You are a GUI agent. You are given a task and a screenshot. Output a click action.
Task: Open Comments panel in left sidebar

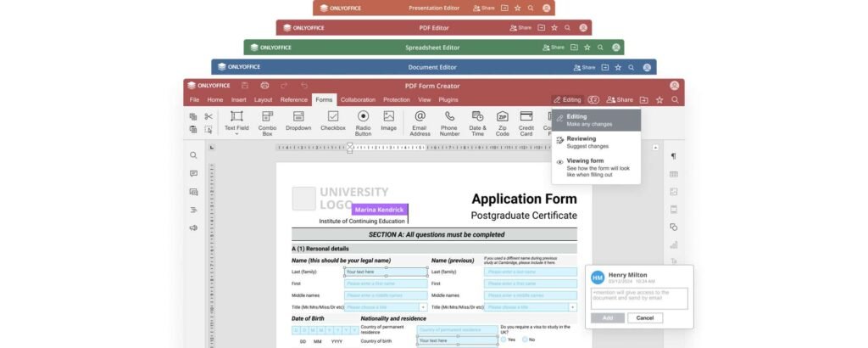click(193, 173)
